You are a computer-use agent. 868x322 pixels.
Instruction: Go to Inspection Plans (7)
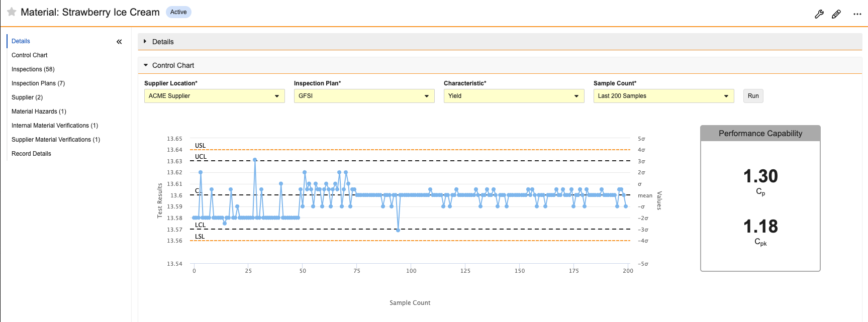click(x=38, y=83)
